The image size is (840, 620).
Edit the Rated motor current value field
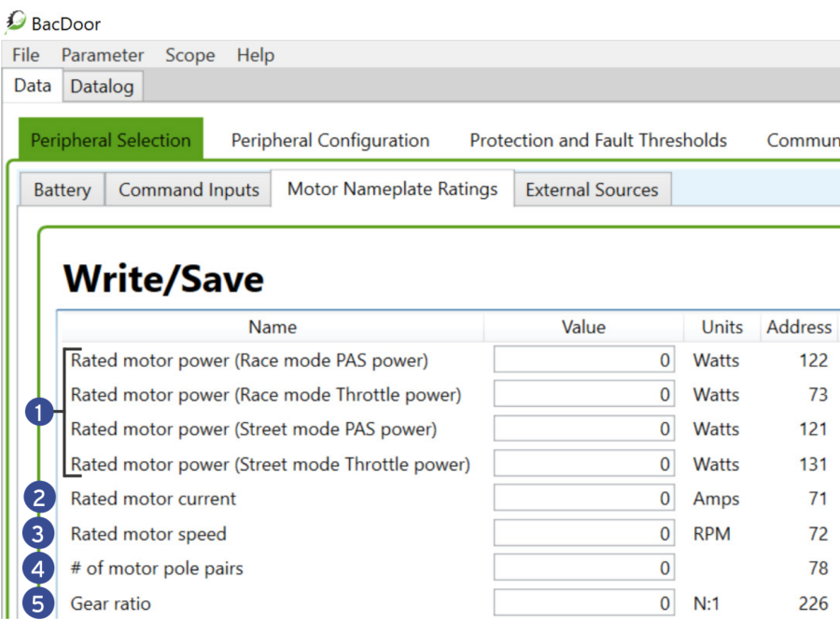pos(584,499)
